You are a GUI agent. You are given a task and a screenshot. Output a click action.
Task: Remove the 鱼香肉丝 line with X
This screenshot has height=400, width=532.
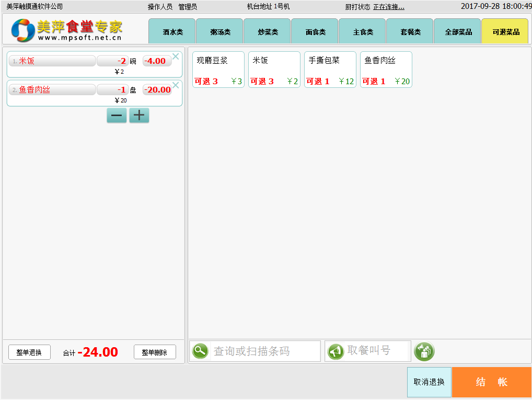coord(176,85)
